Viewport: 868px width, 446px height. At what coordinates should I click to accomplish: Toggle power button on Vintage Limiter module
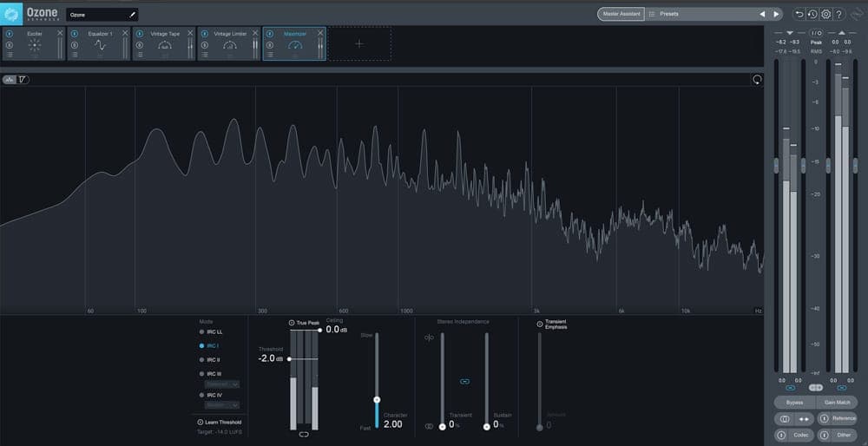click(204, 34)
